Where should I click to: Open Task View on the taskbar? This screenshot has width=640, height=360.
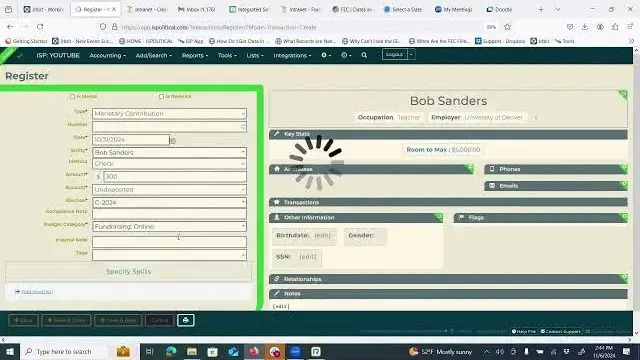(x=149, y=351)
